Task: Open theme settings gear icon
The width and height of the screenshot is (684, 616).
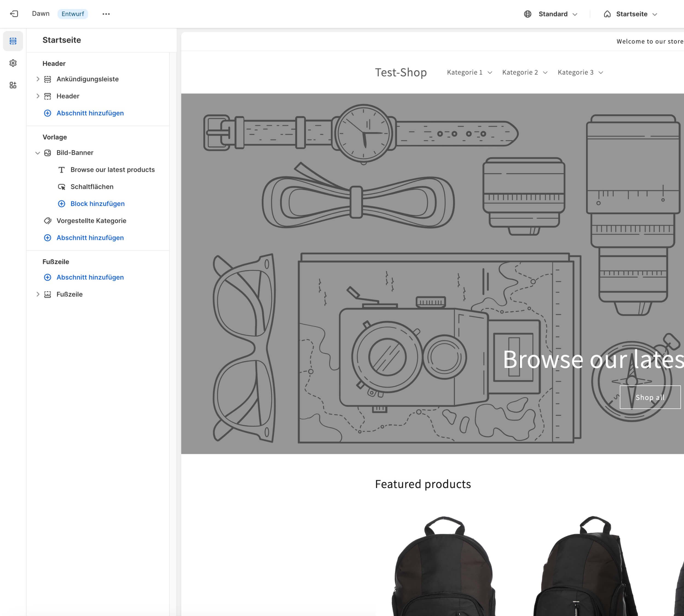Action: pos(13,63)
